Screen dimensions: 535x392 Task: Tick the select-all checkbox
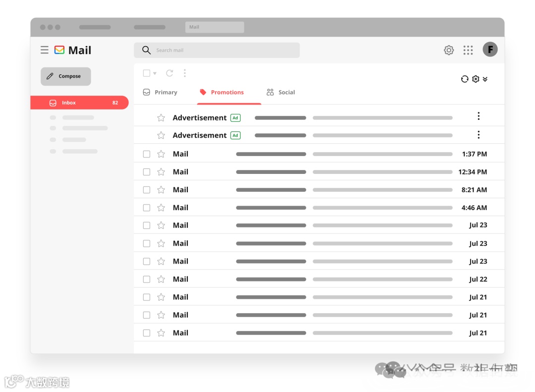[x=146, y=73]
